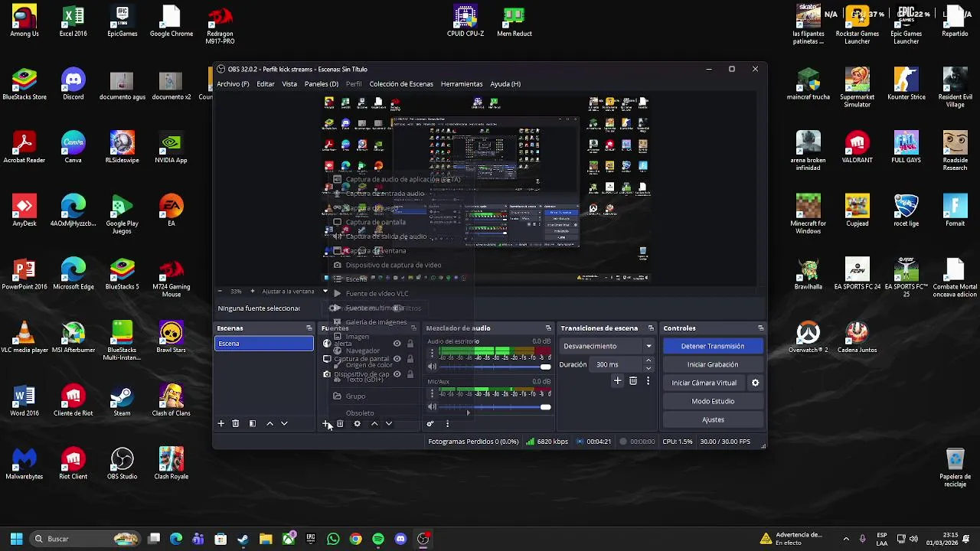Image resolution: width=980 pixels, height=551 pixels.
Task: Click Detener Transmisión button
Action: coord(713,346)
